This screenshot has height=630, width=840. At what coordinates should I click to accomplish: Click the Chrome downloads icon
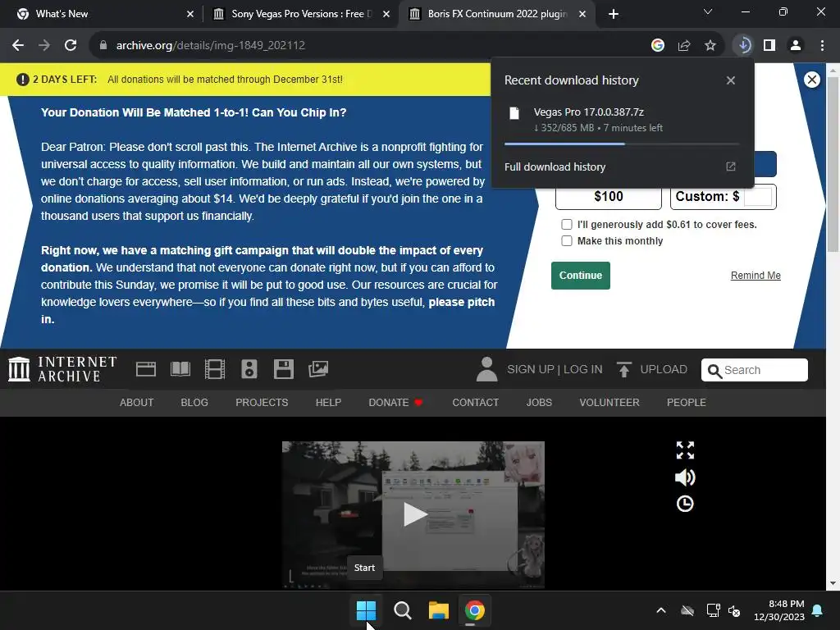743,46
